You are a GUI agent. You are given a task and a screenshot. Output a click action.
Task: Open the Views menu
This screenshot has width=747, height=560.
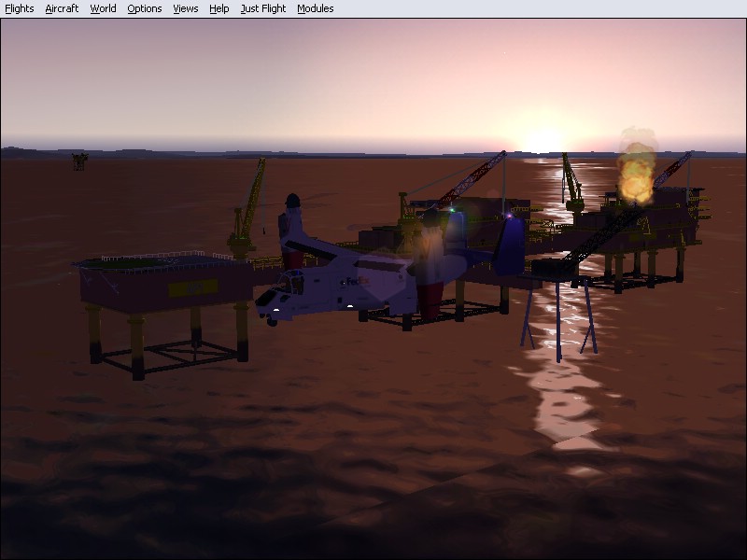186,8
